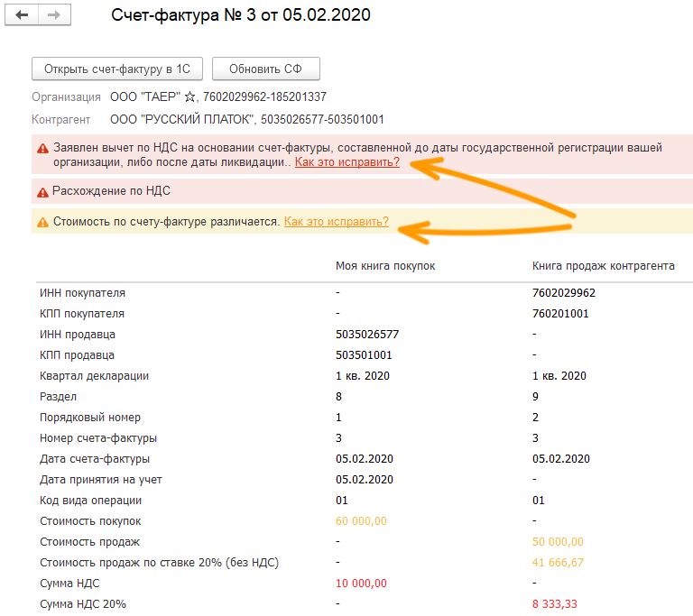Click "Стоимость продаж по ставке 20% (без НДС)" label
Viewport: 693px width, 616px height.
click(159, 563)
